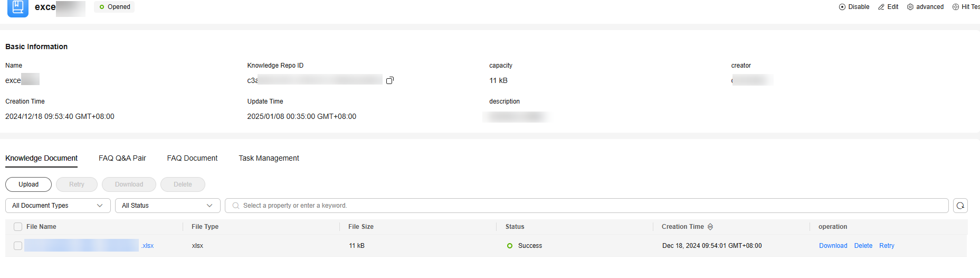Image resolution: width=980 pixels, height=278 pixels.
Task: Click the Disable knowledge base icon
Action: pyautogui.click(x=842, y=7)
